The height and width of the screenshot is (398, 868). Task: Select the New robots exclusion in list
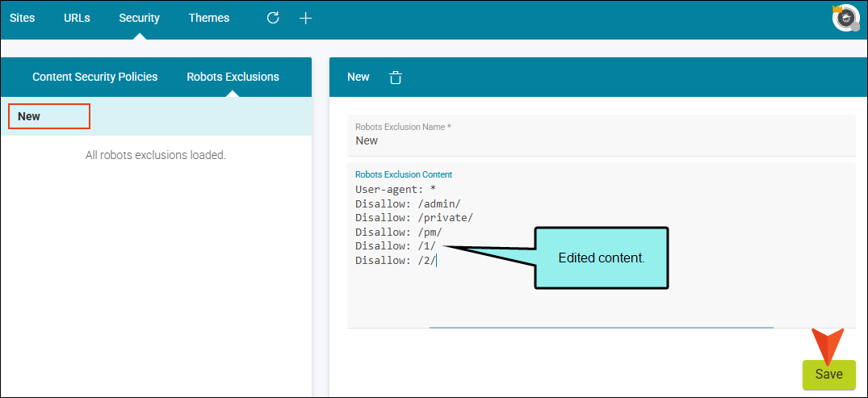point(157,116)
